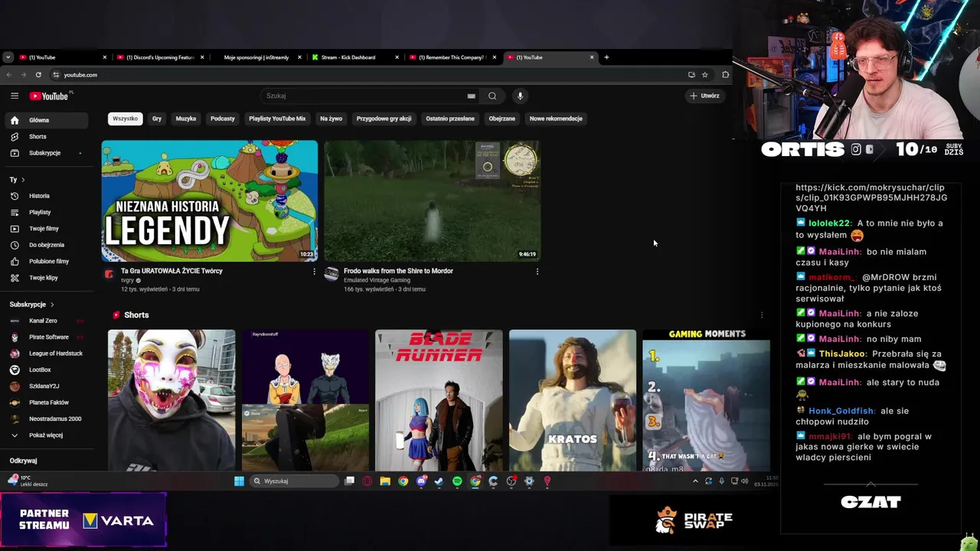The image size is (980, 551).
Task: Select the Na żywo filter chip
Action: tap(331, 119)
